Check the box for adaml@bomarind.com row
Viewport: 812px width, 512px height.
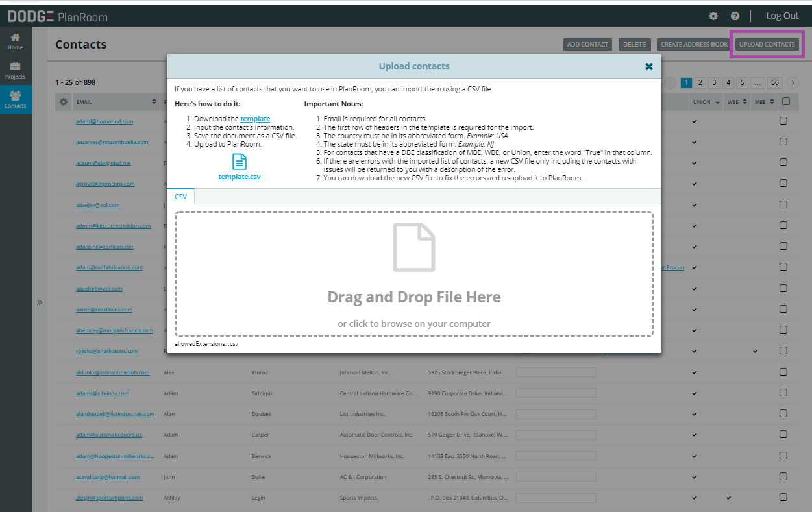[x=783, y=121]
